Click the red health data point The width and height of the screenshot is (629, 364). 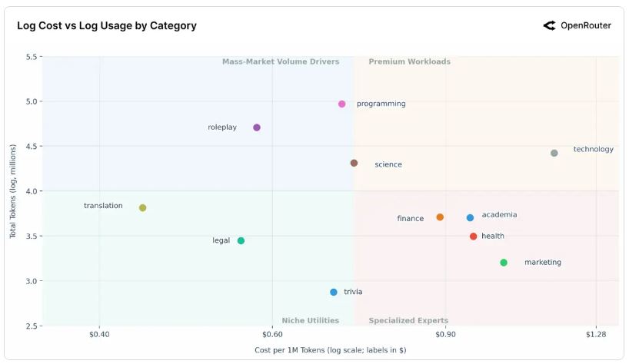pos(473,237)
